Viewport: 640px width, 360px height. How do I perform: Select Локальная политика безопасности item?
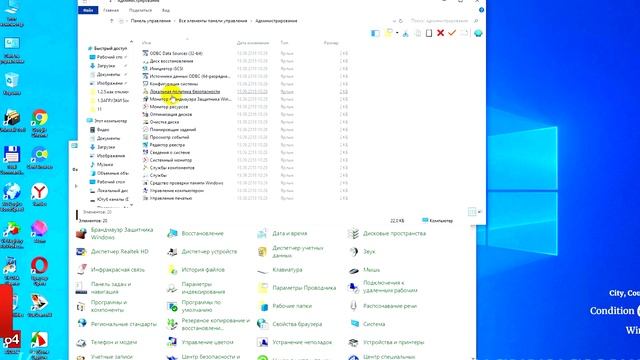point(185,91)
